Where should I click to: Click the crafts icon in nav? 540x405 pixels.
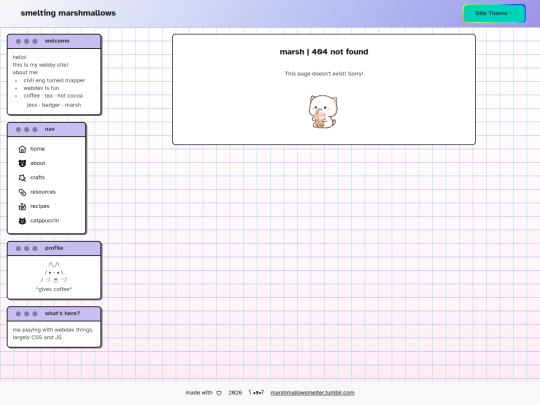click(22, 178)
